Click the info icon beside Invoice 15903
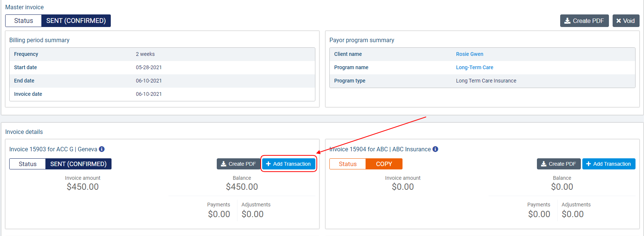The height and width of the screenshot is (236, 644). (x=102, y=149)
